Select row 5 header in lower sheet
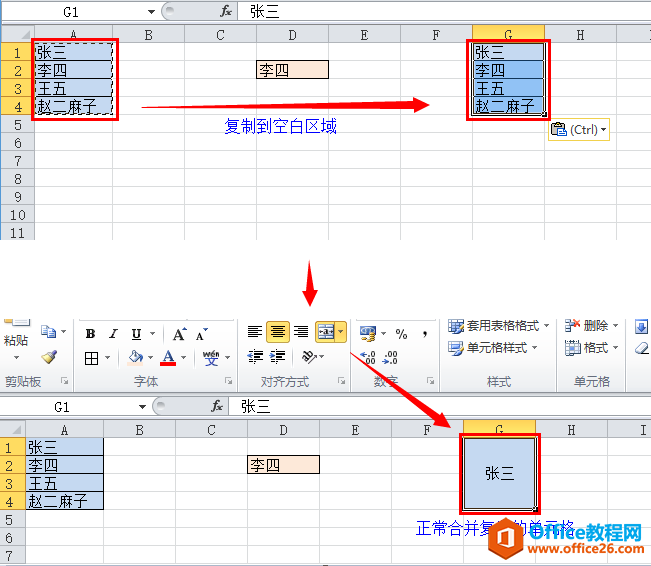 13,519
